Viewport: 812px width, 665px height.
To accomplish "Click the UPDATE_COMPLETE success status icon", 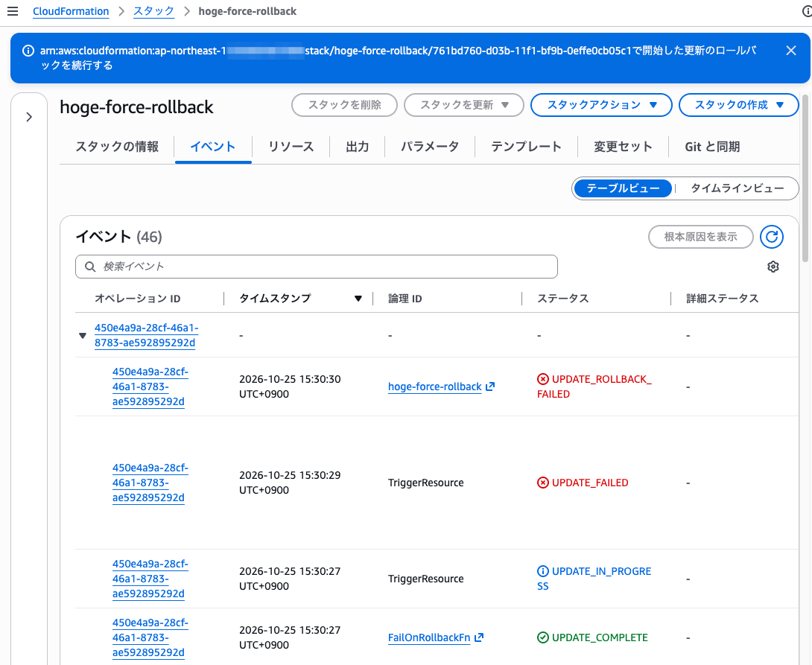I will (543, 637).
